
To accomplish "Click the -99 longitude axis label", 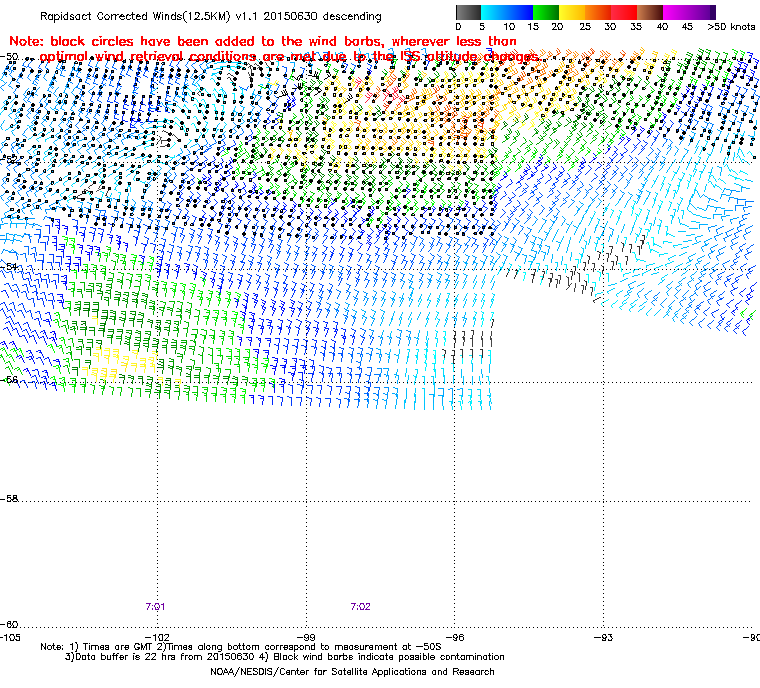I will click(306, 637).
